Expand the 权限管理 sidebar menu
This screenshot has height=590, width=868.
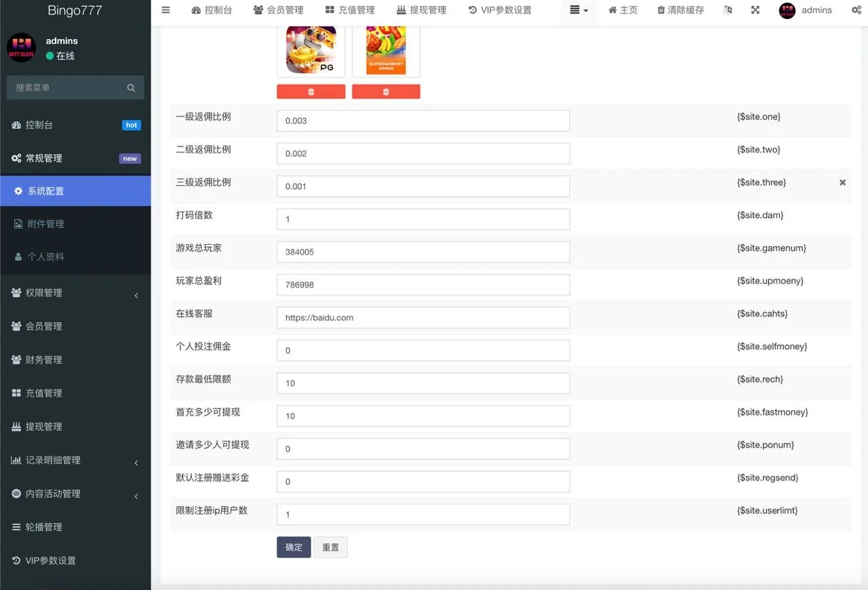(x=75, y=293)
